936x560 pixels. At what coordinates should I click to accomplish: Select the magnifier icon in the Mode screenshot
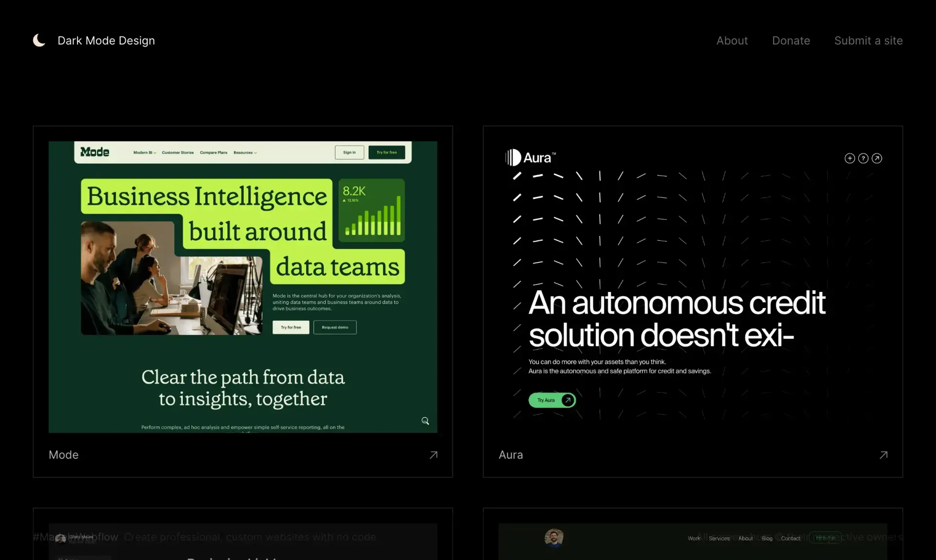point(425,421)
